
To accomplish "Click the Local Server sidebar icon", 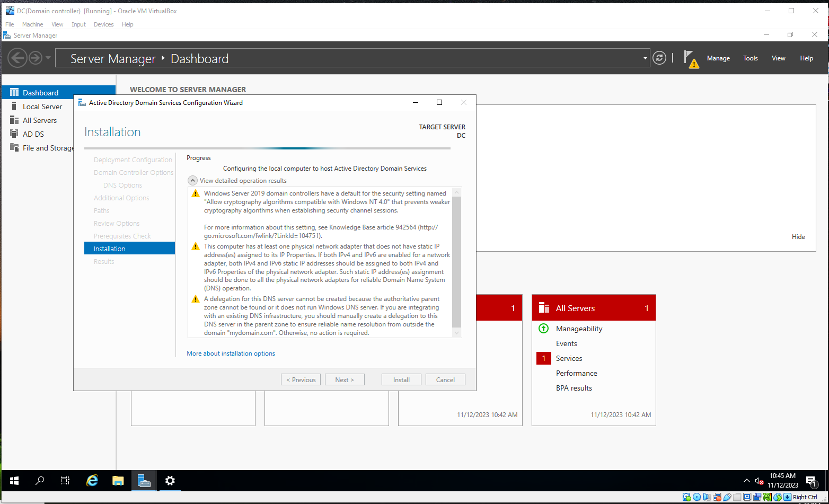I will tap(14, 106).
